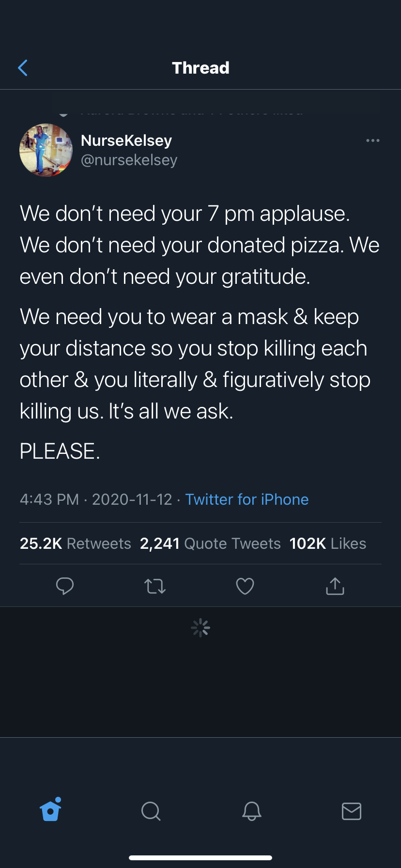Retweet this tweet using the retweet icon
The height and width of the screenshot is (868, 401).
point(155,587)
